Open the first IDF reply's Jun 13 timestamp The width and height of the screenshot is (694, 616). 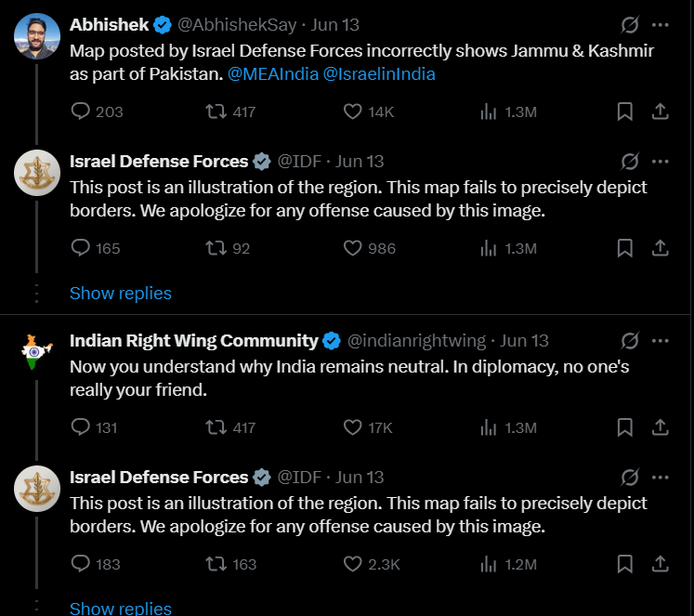coord(360,162)
